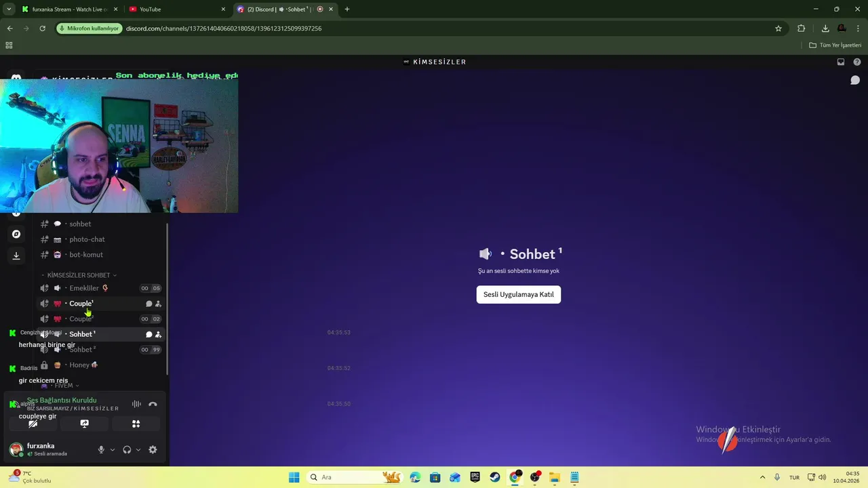
Task: Reload the current page
Action: [x=42, y=28]
